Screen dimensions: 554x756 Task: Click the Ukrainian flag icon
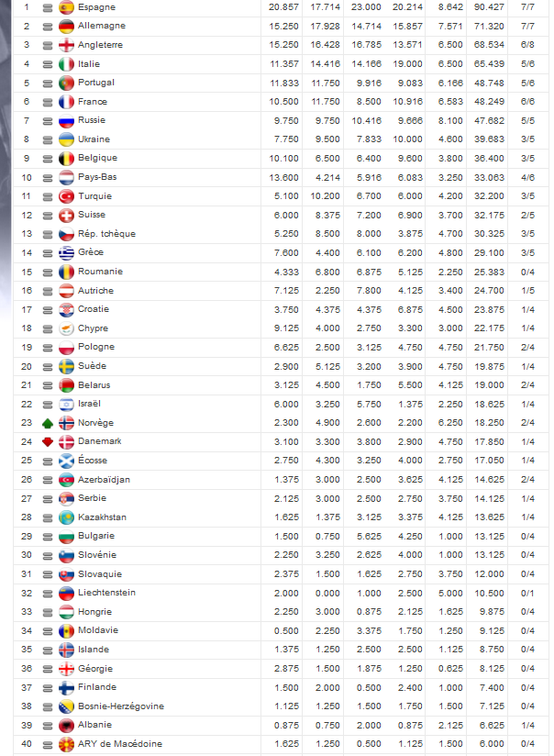[66, 139]
